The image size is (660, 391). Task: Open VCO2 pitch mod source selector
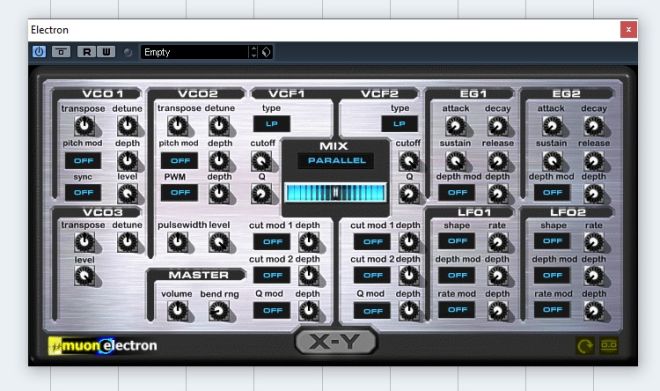coord(179,160)
